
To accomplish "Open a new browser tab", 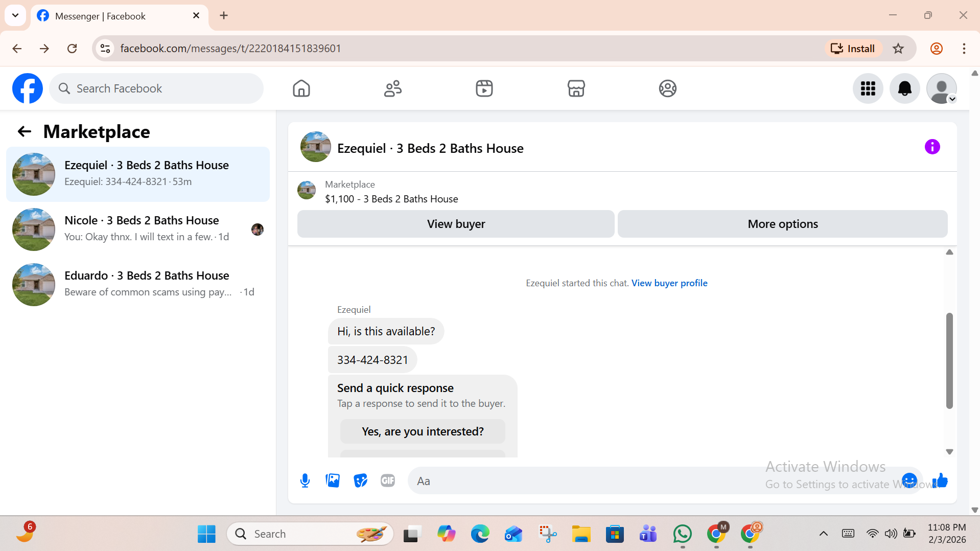I will 224,15.
